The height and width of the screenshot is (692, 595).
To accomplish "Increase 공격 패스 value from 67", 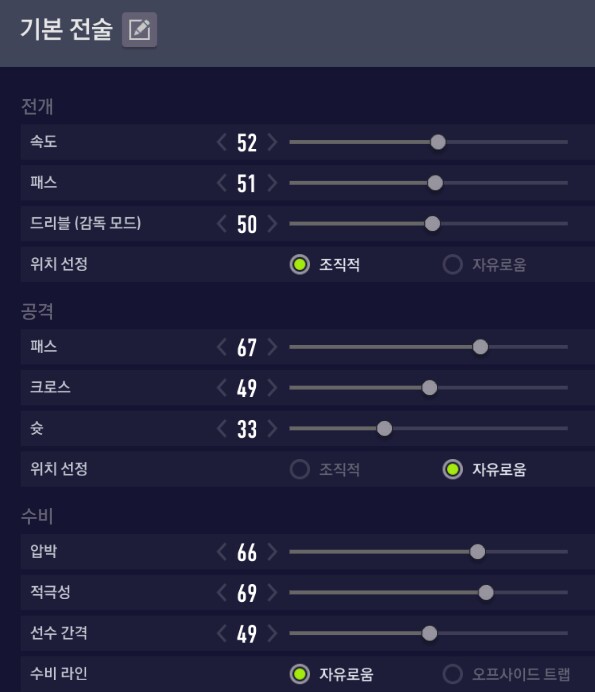I will (x=272, y=347).
